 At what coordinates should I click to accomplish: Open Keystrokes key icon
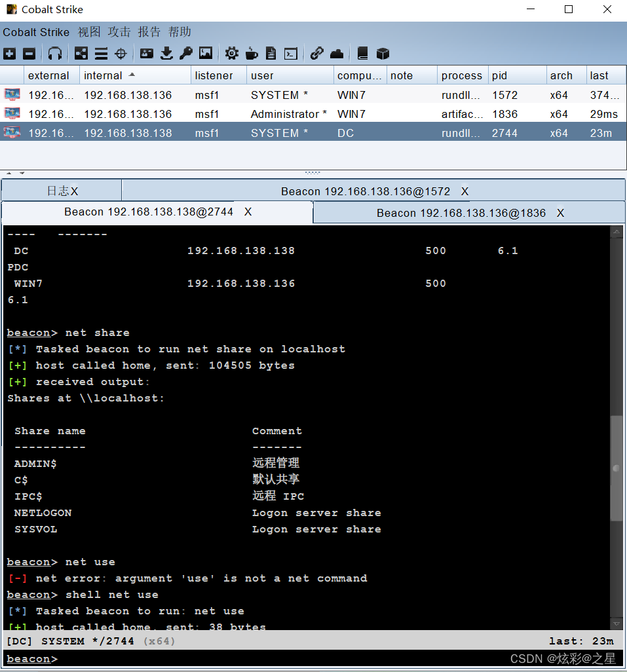[186, 54]
